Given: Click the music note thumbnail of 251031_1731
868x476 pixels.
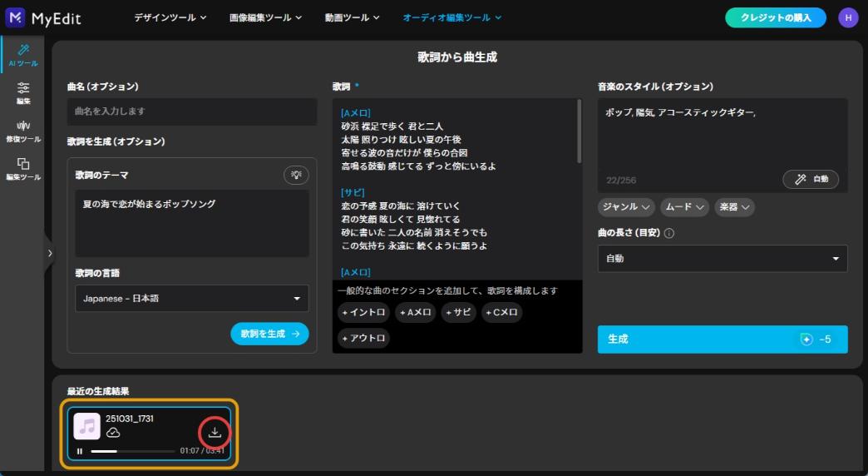Looking at the screenshot, I should point(87,425).
